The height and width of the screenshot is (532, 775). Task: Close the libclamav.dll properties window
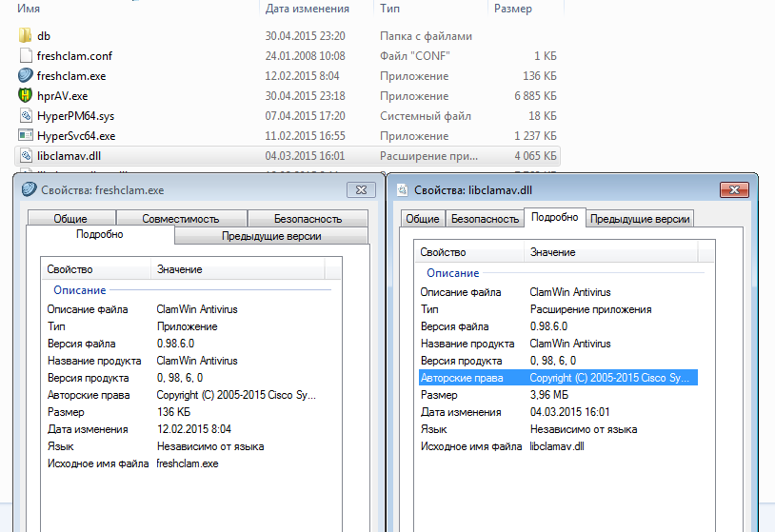coord(734,189)
